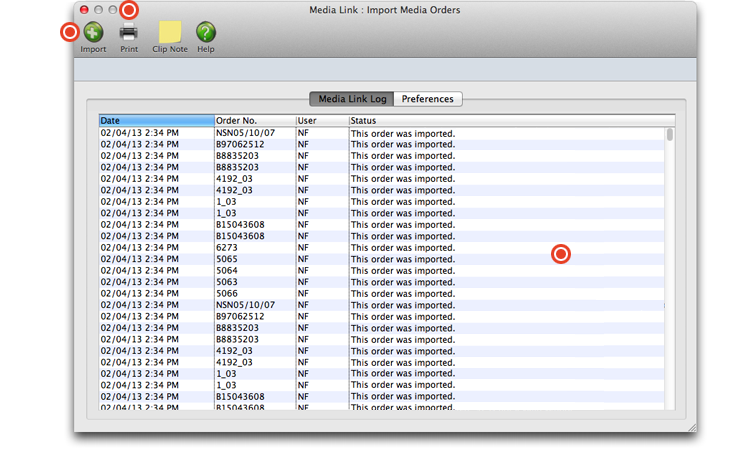The width and height of the screenshot is (753, 449).
Task: Switch to the Preferences tab
Action: 428,99
